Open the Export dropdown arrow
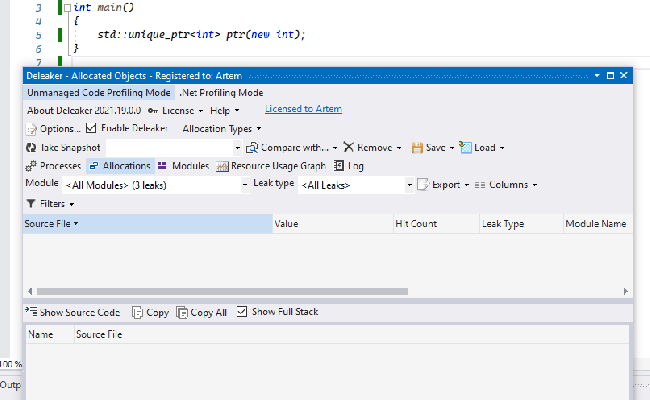Image resolution: width=650 pixels, height=400 pixels. (x=467, y=185)
